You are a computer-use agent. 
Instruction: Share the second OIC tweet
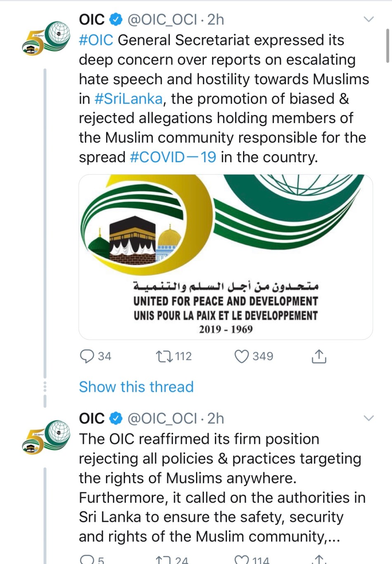click(319, 560)
